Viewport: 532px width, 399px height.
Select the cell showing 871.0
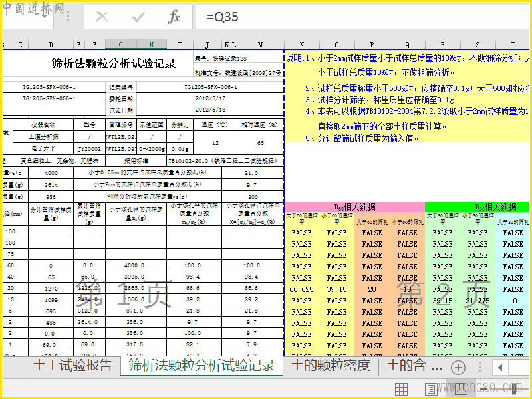click(x=135, y=311)
